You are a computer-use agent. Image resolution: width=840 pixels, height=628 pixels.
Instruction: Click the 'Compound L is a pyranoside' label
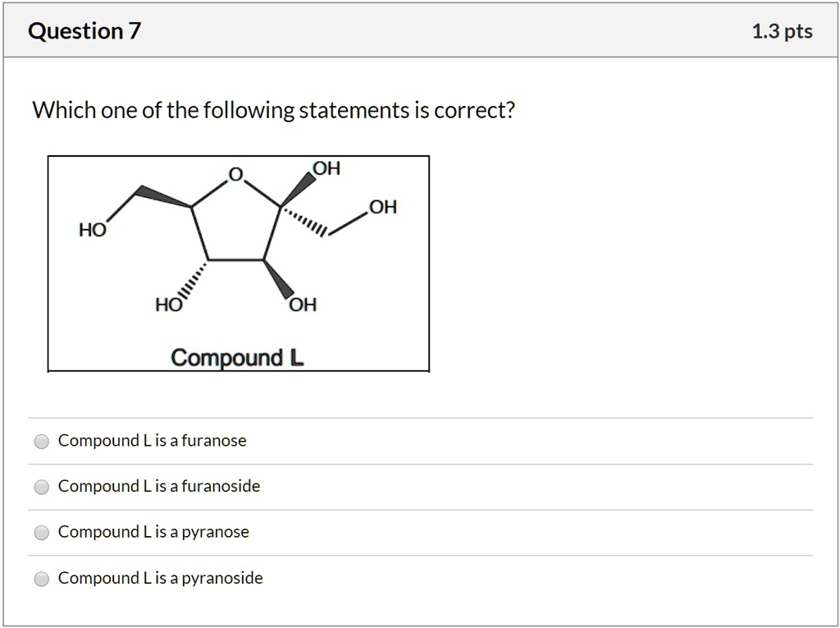(x=159, y=578)
